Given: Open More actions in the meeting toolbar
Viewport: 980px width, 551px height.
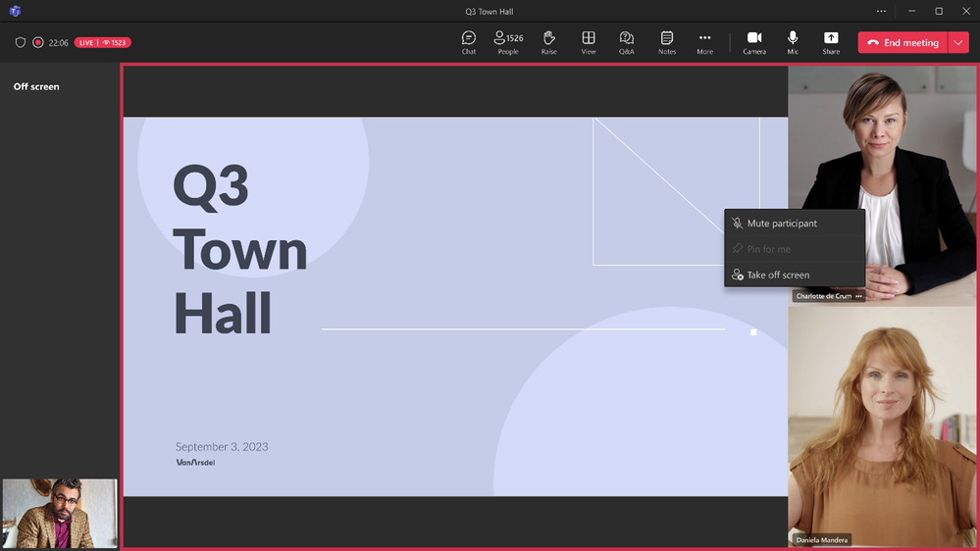Looking at the screenshot, I should click(x=704, y=42).
